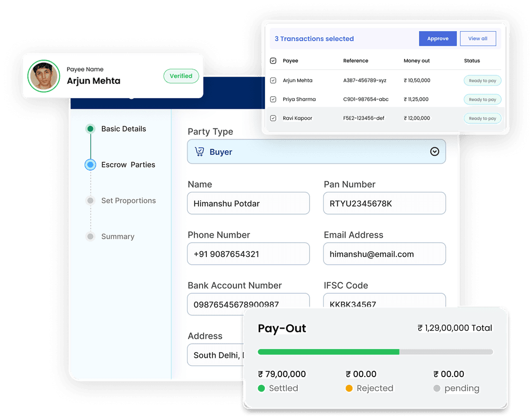Uncheck Ravi Kapoor's transaction checkbox
The image size is (532, 416).
coord(273,118)
